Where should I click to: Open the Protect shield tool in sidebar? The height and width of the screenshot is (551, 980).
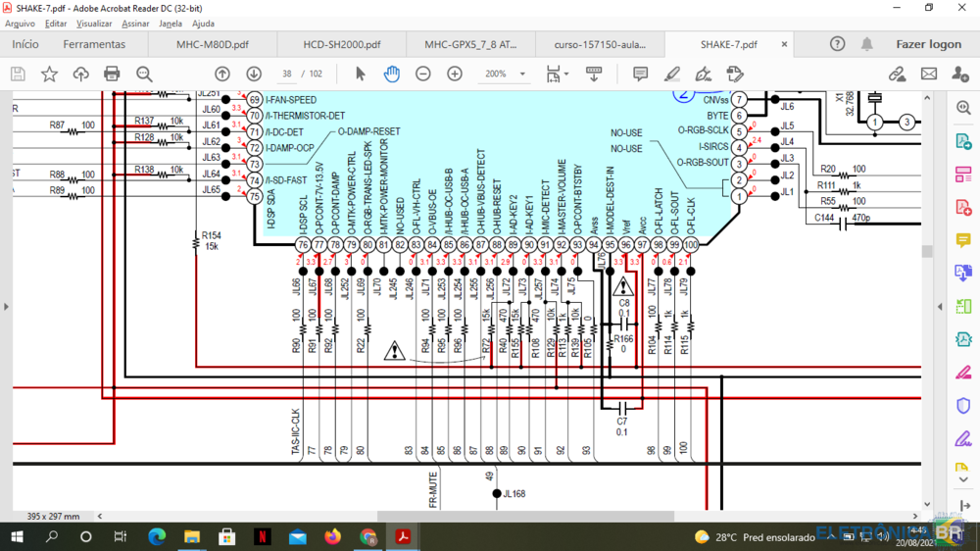pos(963,406)
